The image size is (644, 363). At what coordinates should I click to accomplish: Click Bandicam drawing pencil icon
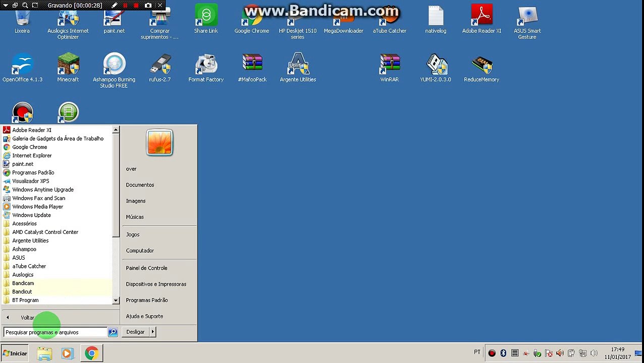coord(115,6)
